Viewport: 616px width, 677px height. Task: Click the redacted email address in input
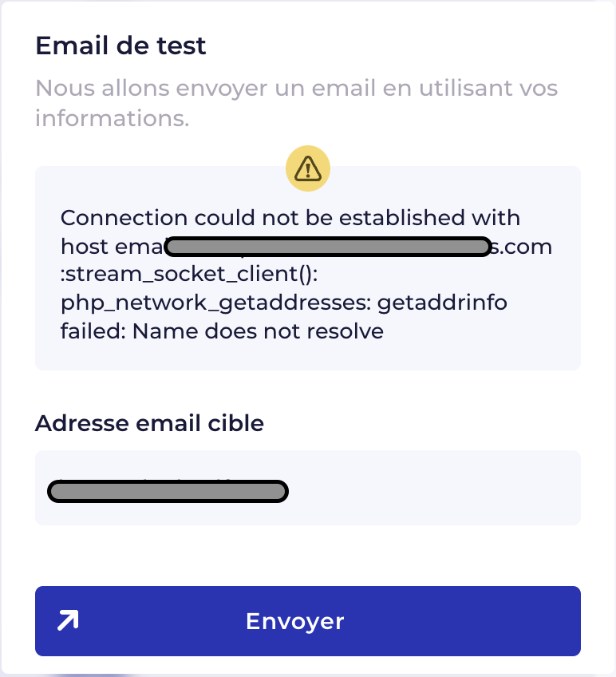pyautogui.click(x=168, y=491)
